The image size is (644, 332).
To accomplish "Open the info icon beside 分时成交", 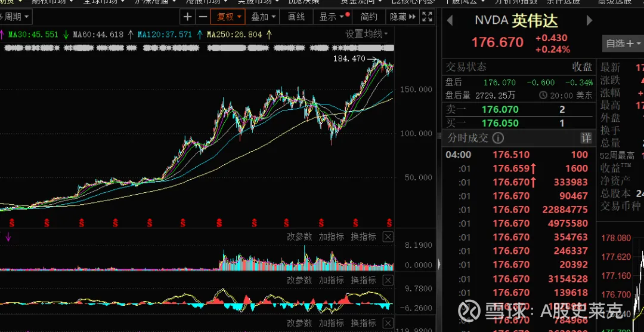I will pyautogui.click(x=498, y=138).
